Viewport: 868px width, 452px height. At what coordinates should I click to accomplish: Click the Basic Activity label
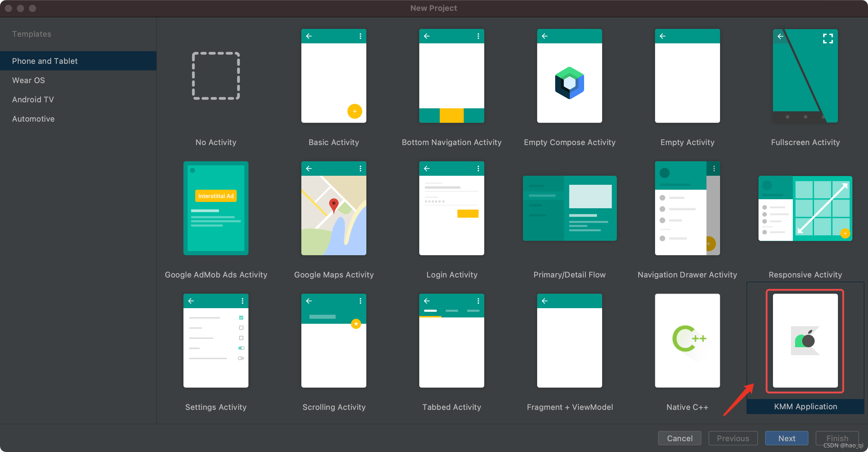pos(334,142)
